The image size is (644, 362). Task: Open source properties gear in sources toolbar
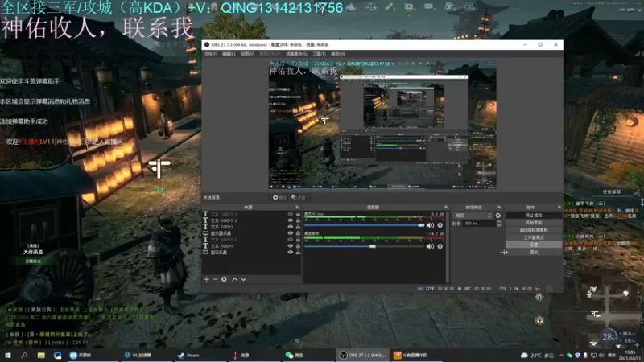click(x=224, y=279)
